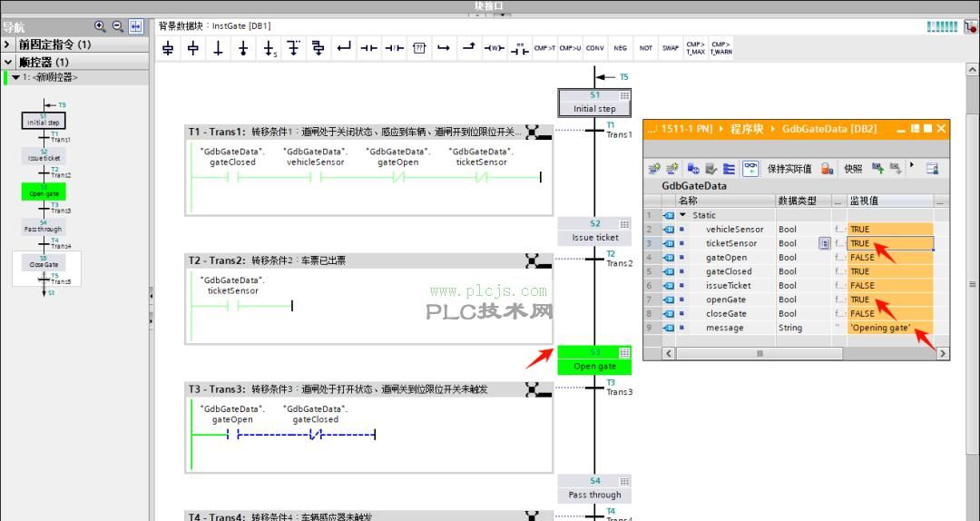Insert the CMP>T_WARN instruction
Screen dimensions: 980x521
(720, 48)
